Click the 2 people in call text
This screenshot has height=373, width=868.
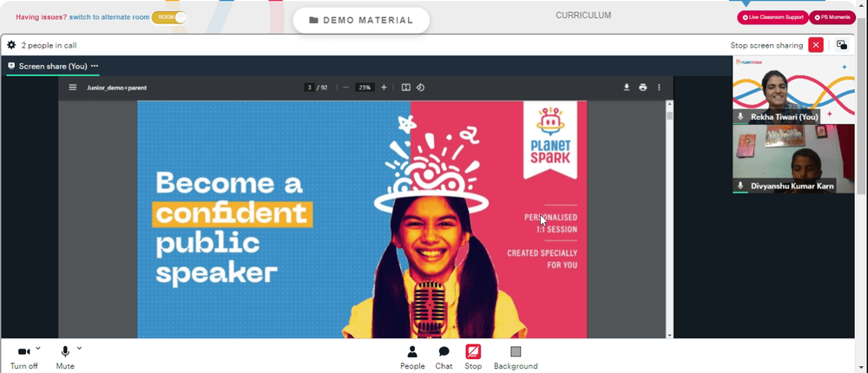click(49, 45)
